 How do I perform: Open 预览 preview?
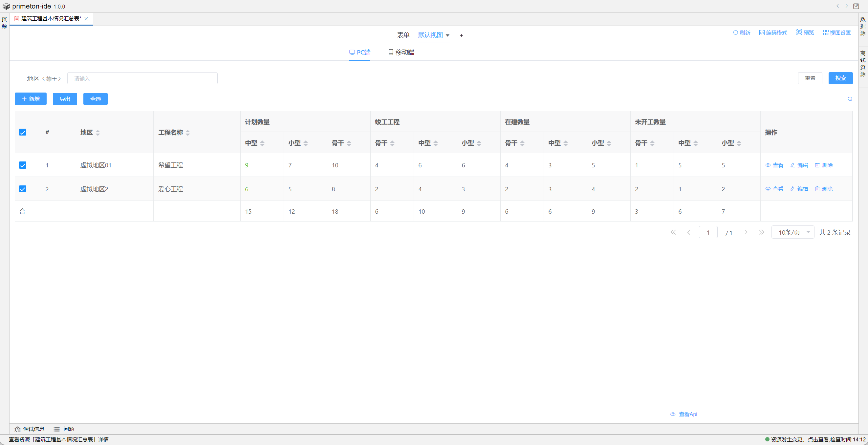click(805, 33)
